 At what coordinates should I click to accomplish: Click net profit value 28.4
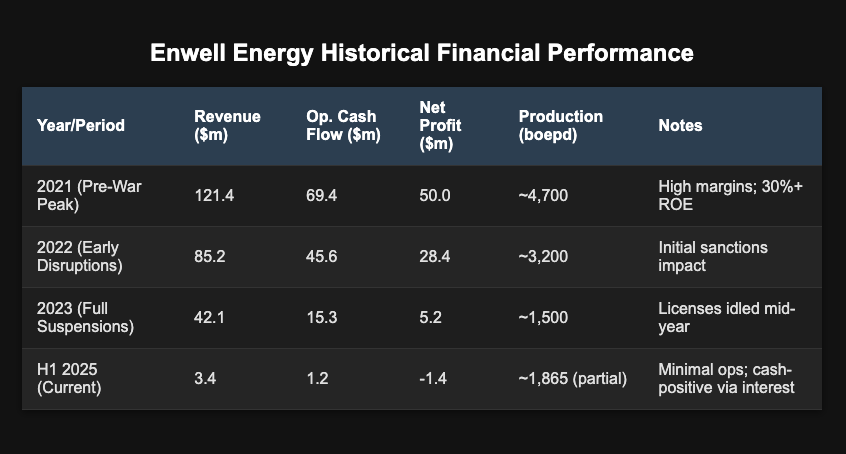click(x=435, y=256)
